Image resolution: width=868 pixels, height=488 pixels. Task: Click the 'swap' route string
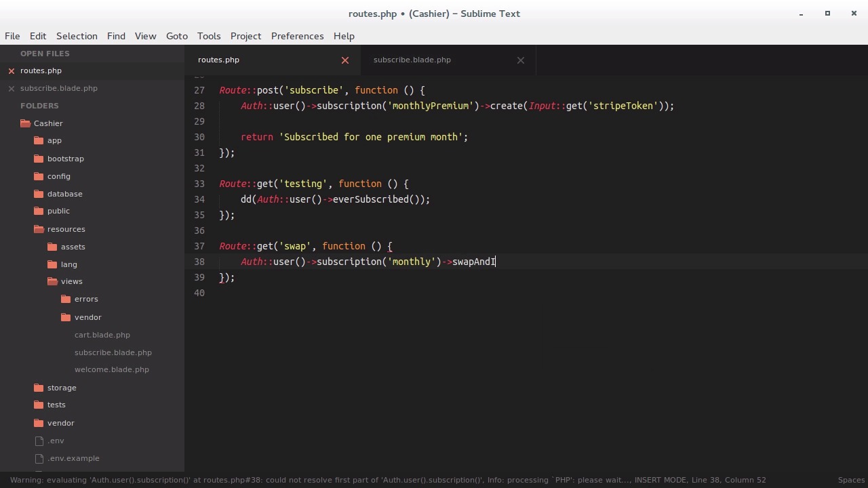pyautogui.click(x=295, y=246)
